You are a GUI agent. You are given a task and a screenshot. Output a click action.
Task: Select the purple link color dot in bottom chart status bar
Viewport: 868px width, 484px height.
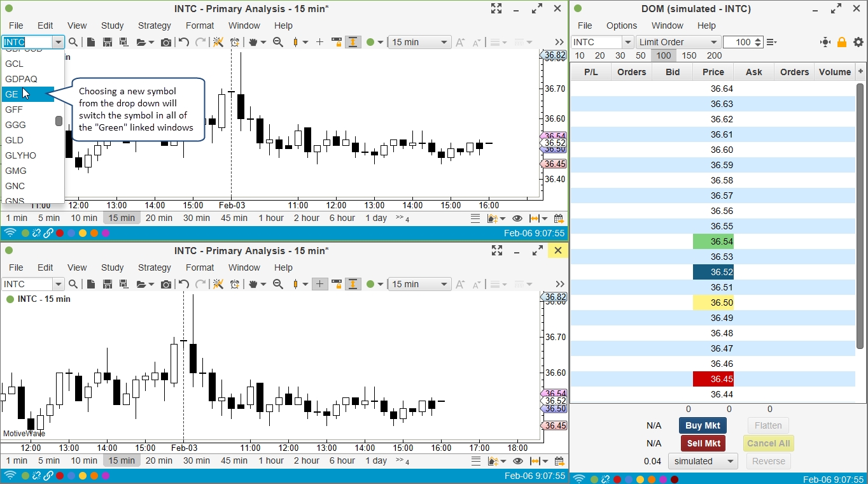(x=106, y=476)
